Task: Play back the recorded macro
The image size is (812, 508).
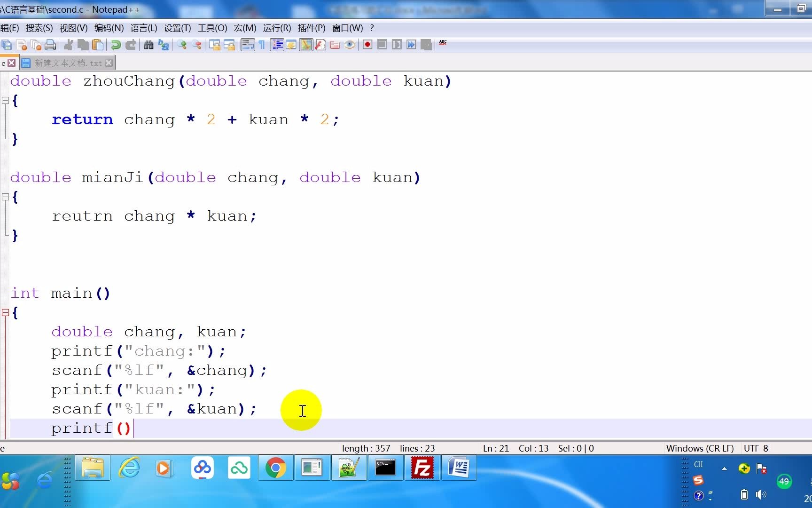Action: (x=397, y=45)
